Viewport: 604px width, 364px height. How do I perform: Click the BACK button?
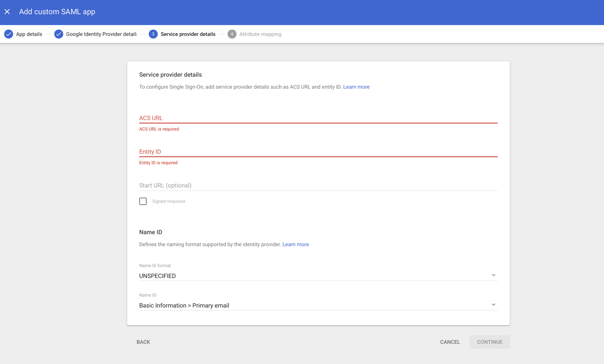pos(143,342)
